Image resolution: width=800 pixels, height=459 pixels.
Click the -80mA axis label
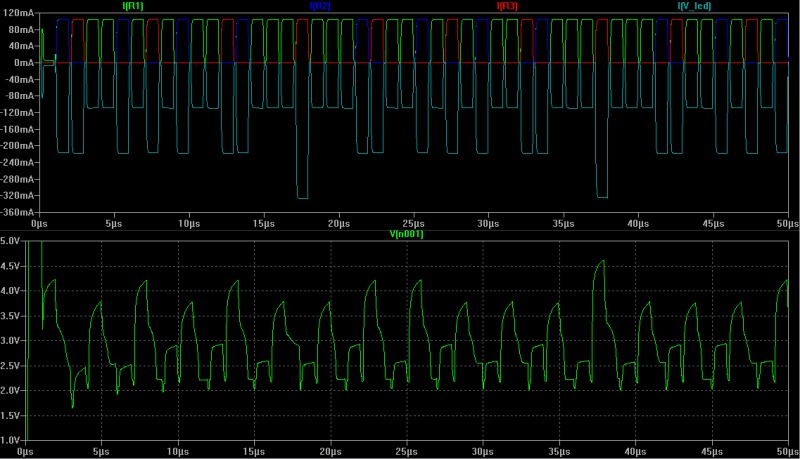(x=19, y=96)
